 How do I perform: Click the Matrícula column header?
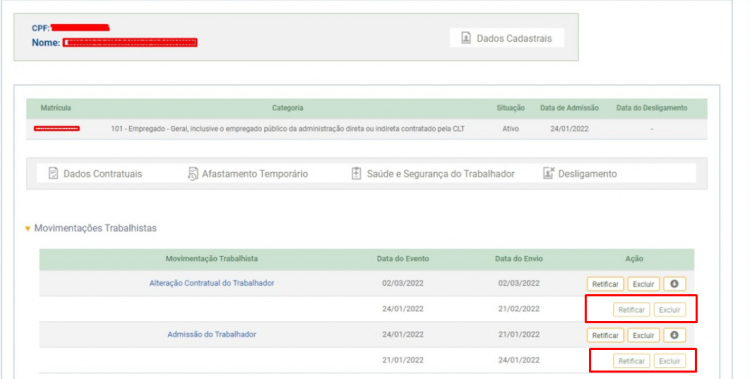click(x=55, y=108)
